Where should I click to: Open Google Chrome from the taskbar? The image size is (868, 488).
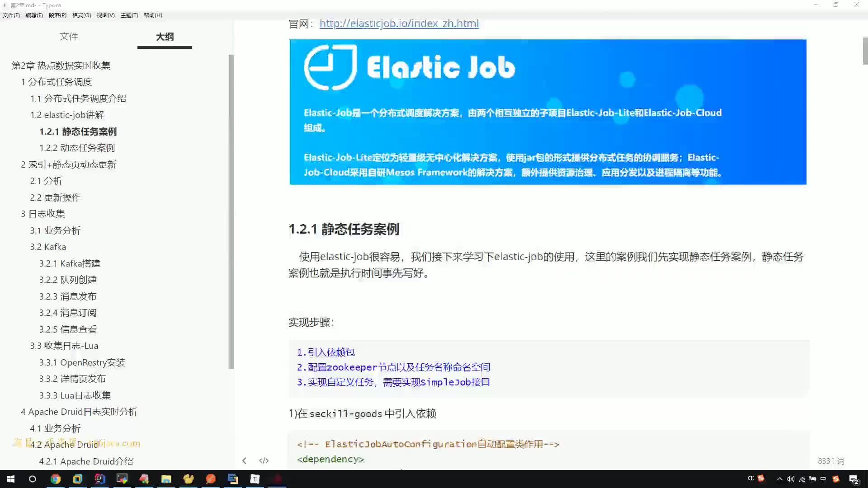(x=55, y=479)
